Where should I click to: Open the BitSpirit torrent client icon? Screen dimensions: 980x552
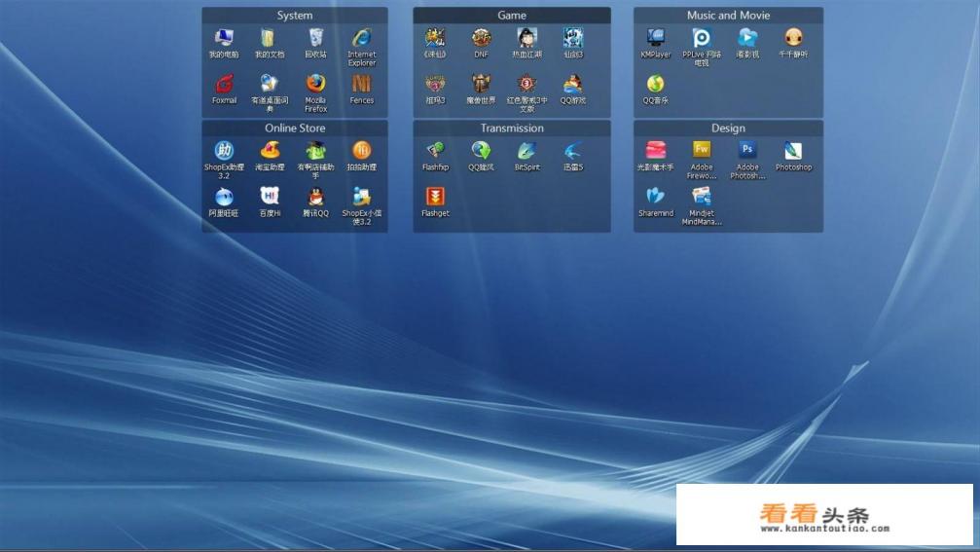point(526,151)
